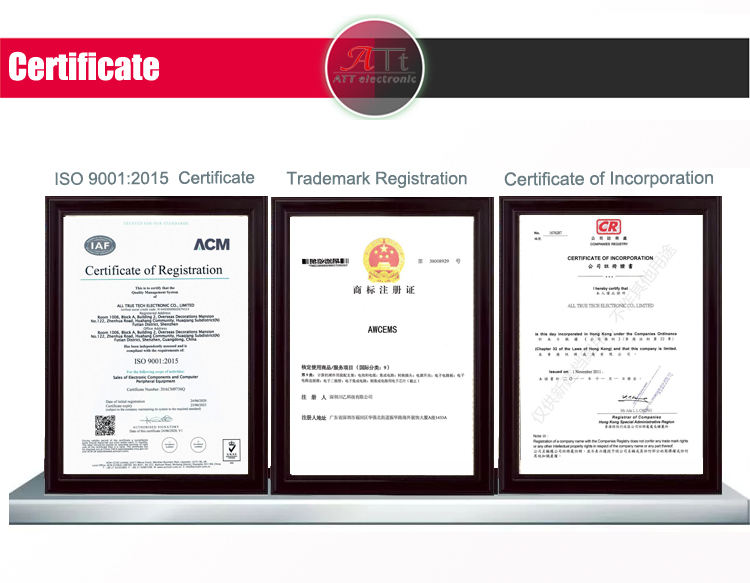
Task: Click the UKAS checkmark badge
Action: [232, 450]
